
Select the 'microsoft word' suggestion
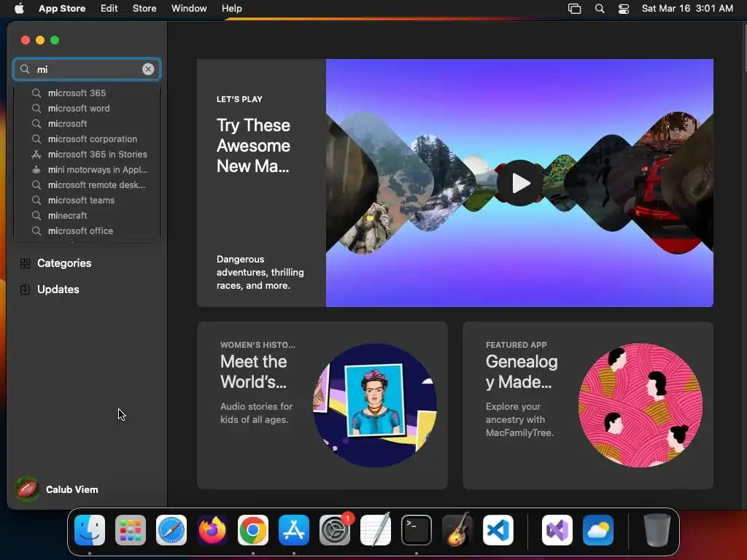[87, 108]
